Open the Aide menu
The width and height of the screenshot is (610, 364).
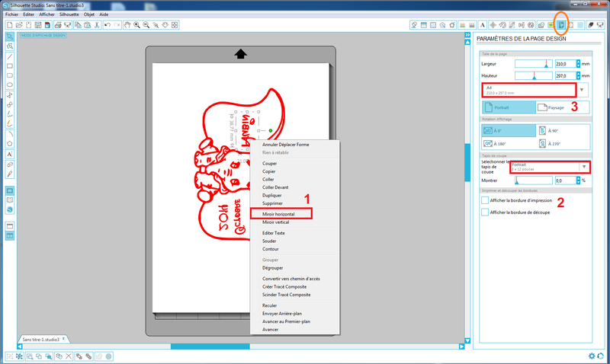104,14
